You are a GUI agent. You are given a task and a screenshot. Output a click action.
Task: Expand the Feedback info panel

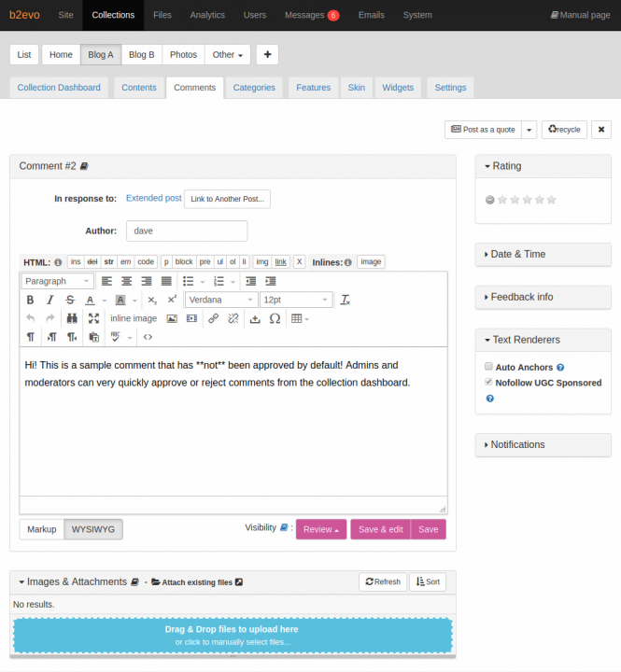pos(543,297)
